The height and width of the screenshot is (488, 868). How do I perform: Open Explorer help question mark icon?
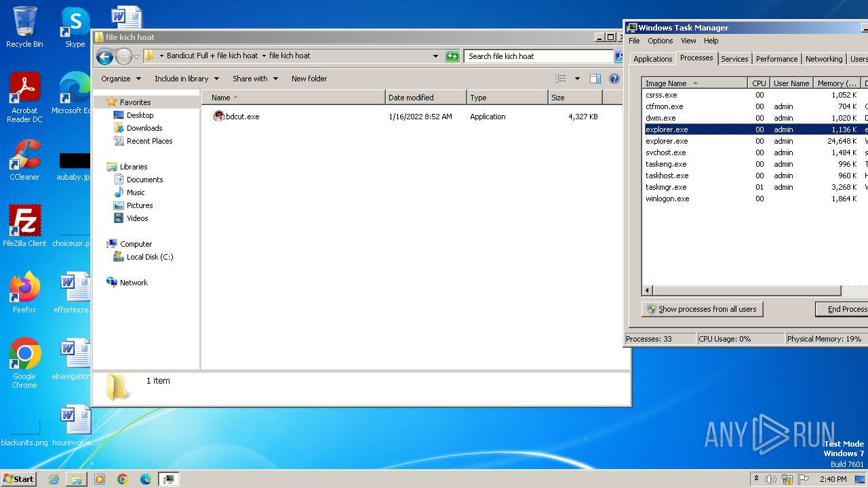click(x=614, y=79)
